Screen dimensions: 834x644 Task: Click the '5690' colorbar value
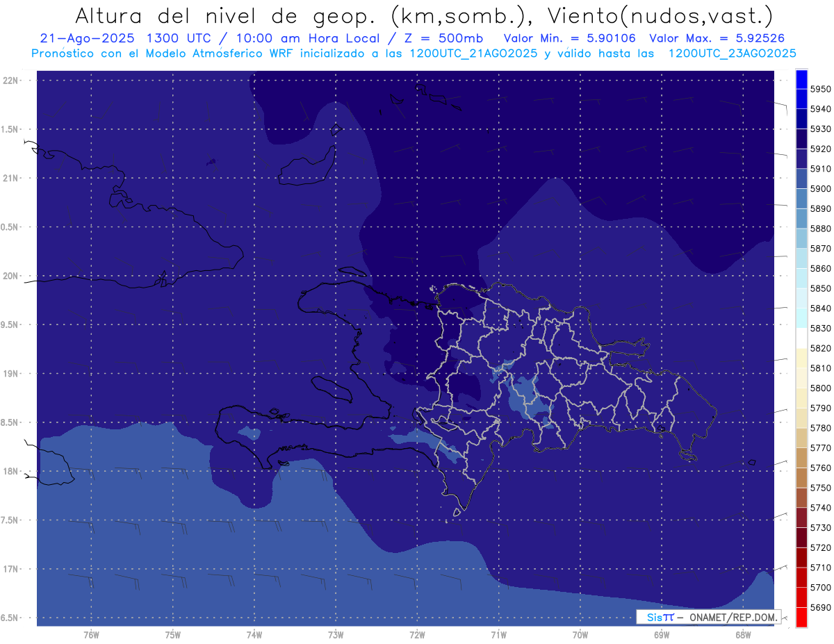[820, 607]
